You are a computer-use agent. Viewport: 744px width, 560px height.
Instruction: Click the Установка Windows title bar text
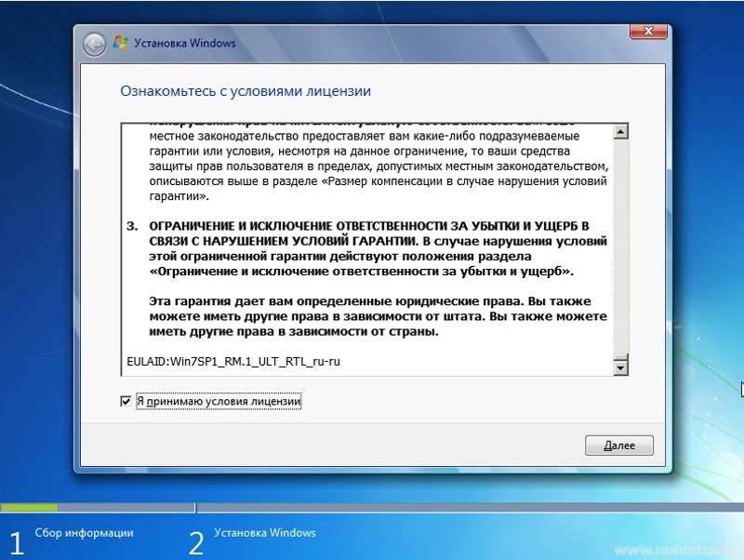(x=184, y=43)
